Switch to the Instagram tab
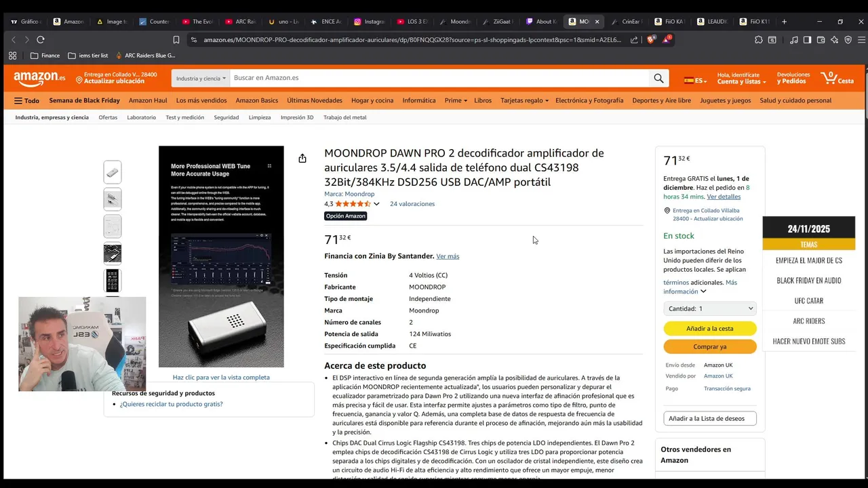Viewport: 868px width, 488px height. pos(370,22)
